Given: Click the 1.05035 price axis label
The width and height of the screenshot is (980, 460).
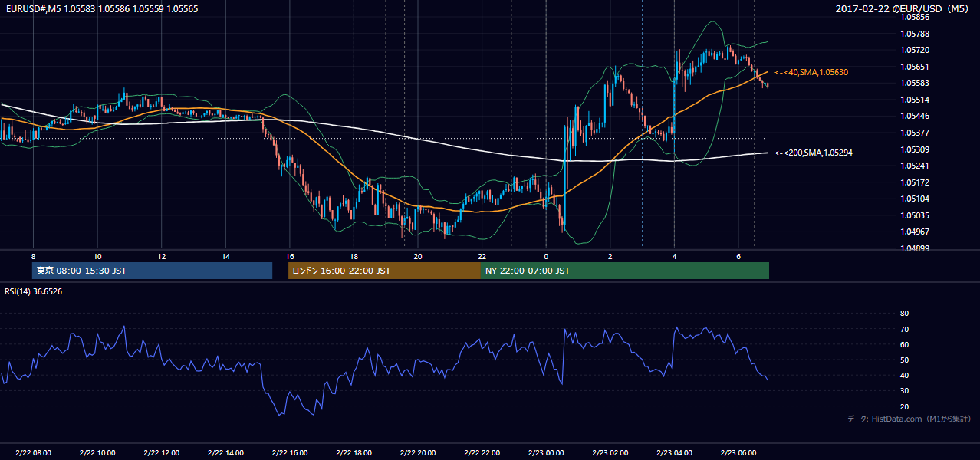Looking at the screenshot, I should pos(916,215).
